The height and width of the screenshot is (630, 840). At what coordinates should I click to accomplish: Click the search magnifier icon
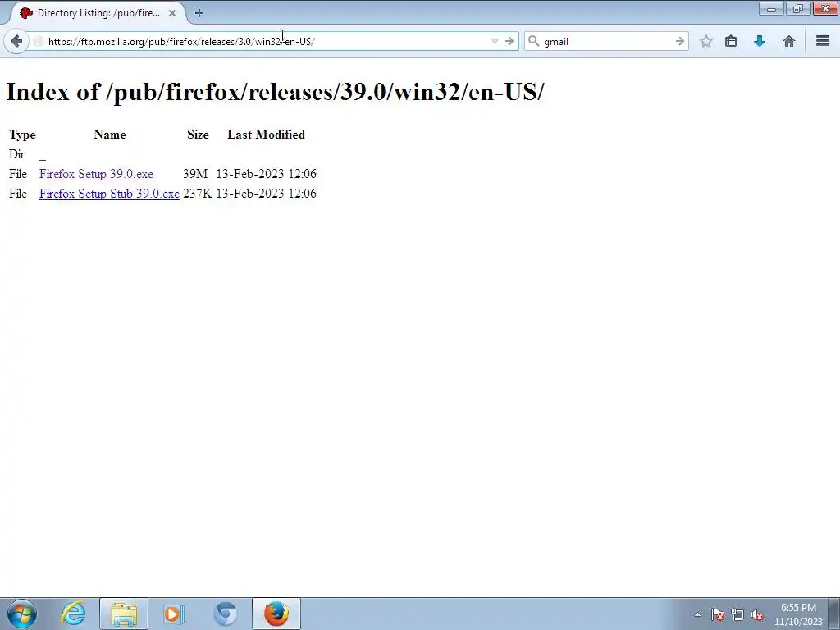coord(533,41)
